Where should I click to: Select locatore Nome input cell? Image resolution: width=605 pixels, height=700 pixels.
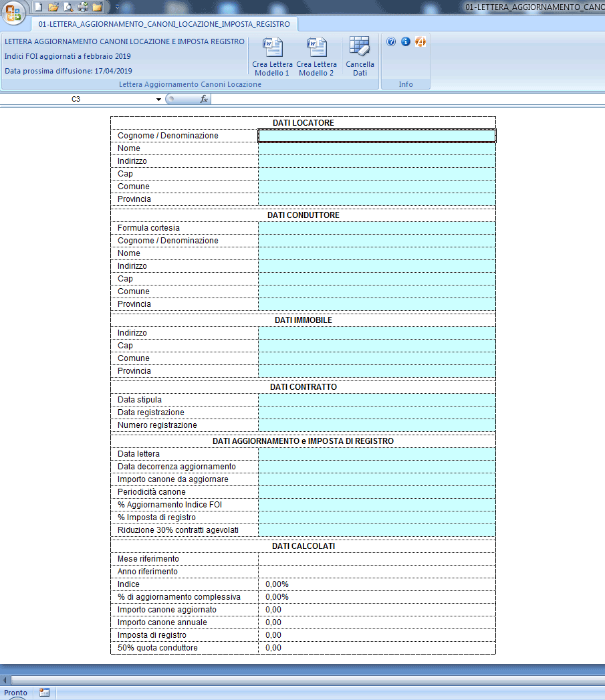pyautogui.click(x=377, y=148)
